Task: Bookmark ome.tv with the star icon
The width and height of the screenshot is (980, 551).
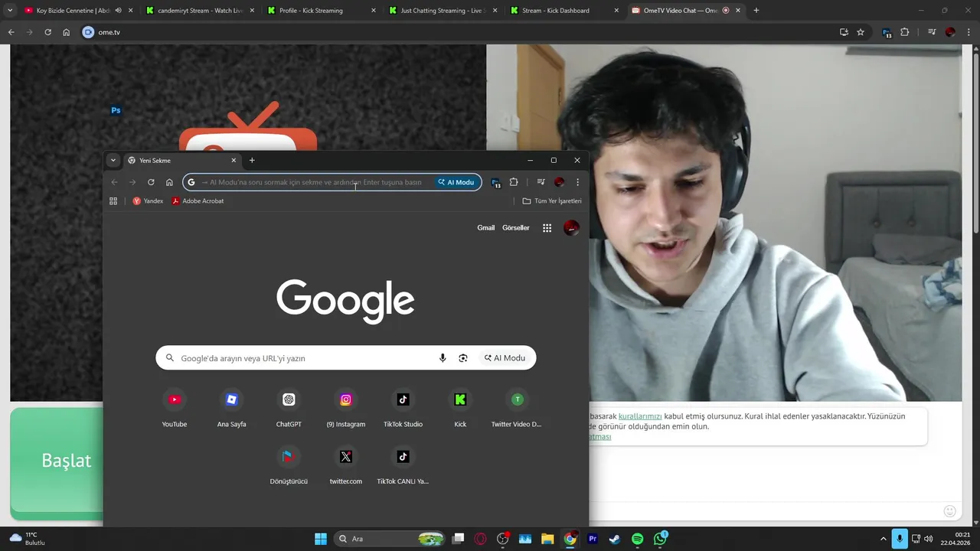Action: pyautogui.click(x=861, y=32)
